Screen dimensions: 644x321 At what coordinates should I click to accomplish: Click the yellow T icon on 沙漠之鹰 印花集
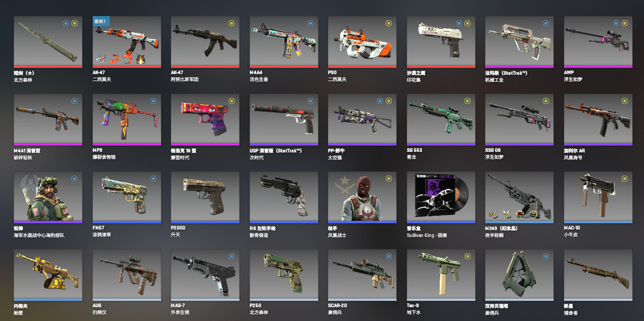pyautogui.click(x=467, y=23)
